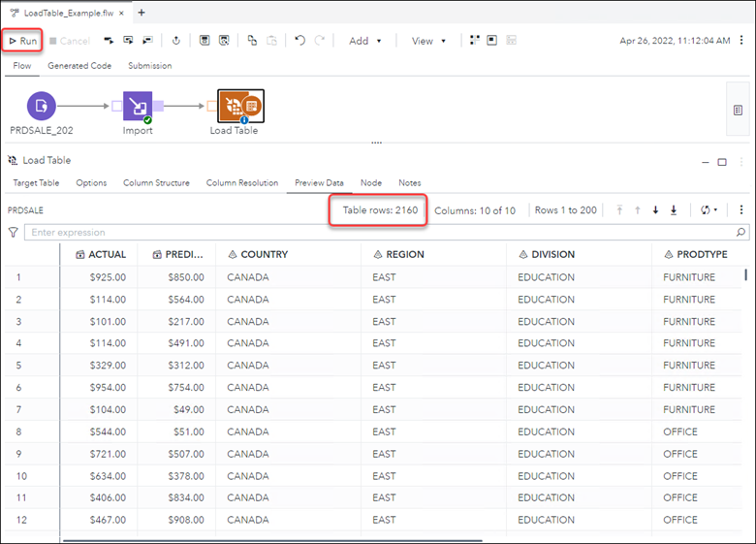756x544 pixels.
Task: Click the save as icon
Action: point(224,41)
